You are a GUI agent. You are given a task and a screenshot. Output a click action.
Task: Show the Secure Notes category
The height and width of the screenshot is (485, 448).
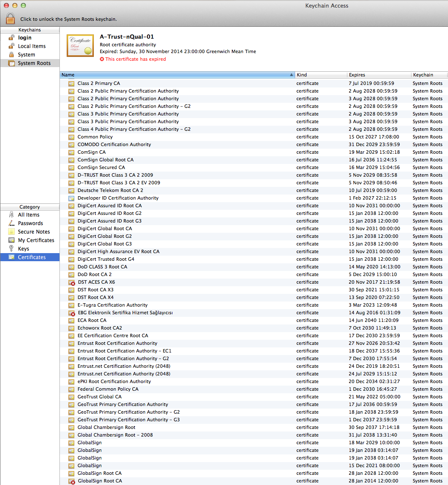pyautogui.click(x=30, y=232)
